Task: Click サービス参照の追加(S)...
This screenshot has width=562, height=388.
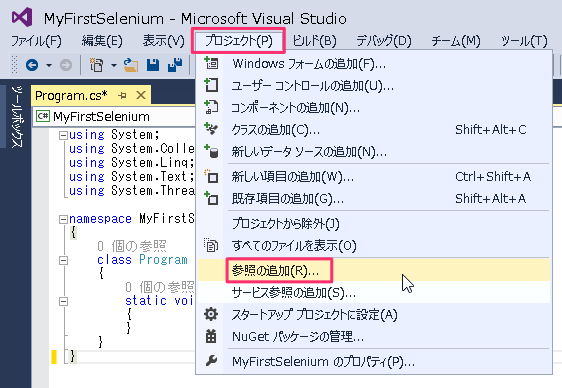Action: 374,293
